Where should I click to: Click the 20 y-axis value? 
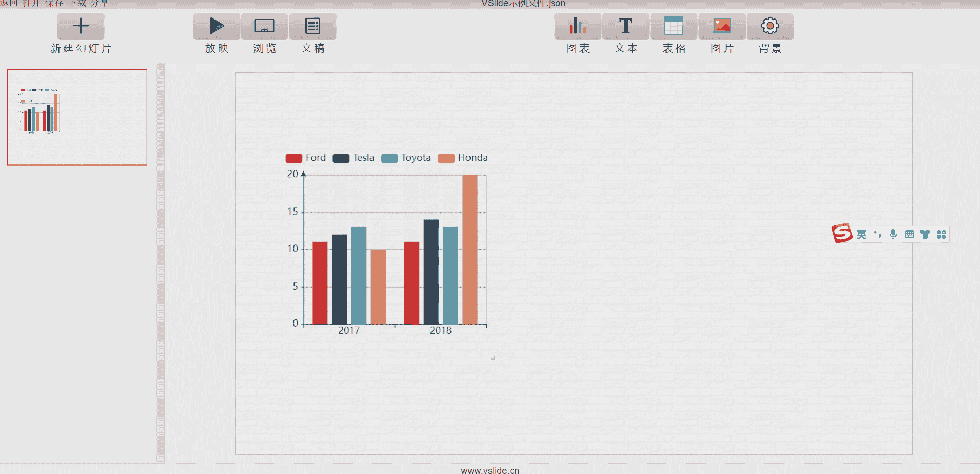[292, 174]
